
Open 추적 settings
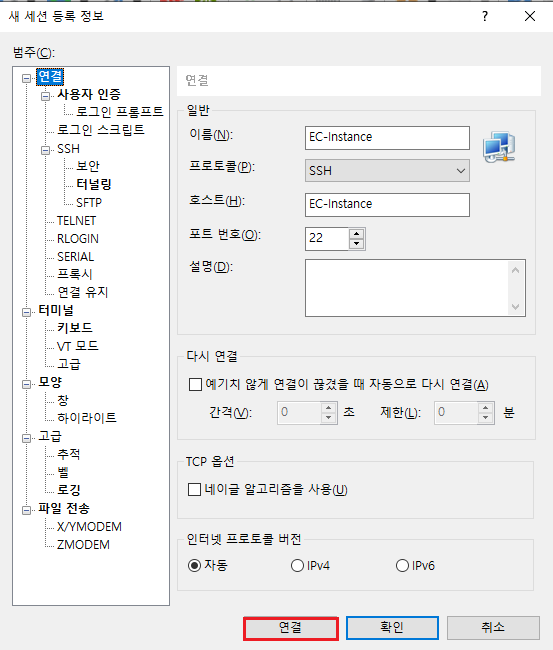pyautogui.click(x=69, y=454)
